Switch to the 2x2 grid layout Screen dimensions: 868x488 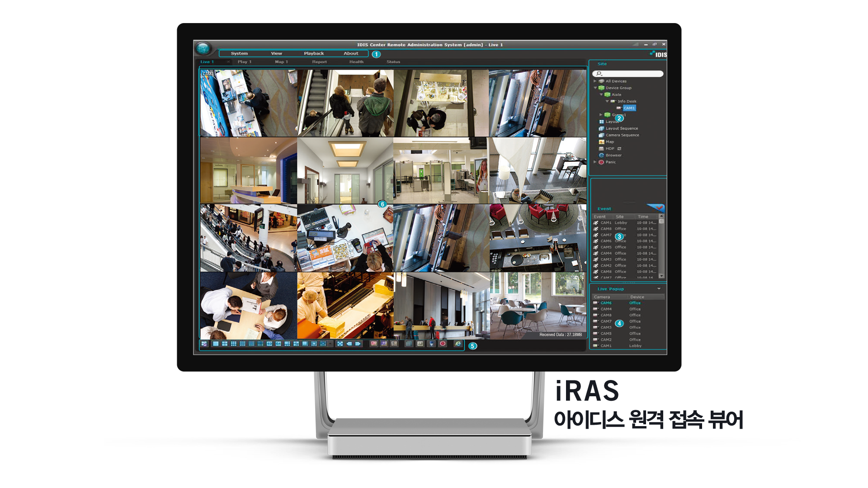pos(225,344)
